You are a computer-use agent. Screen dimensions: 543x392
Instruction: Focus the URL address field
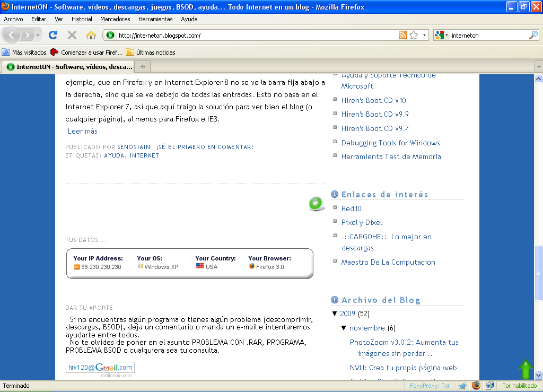(256, 36)
